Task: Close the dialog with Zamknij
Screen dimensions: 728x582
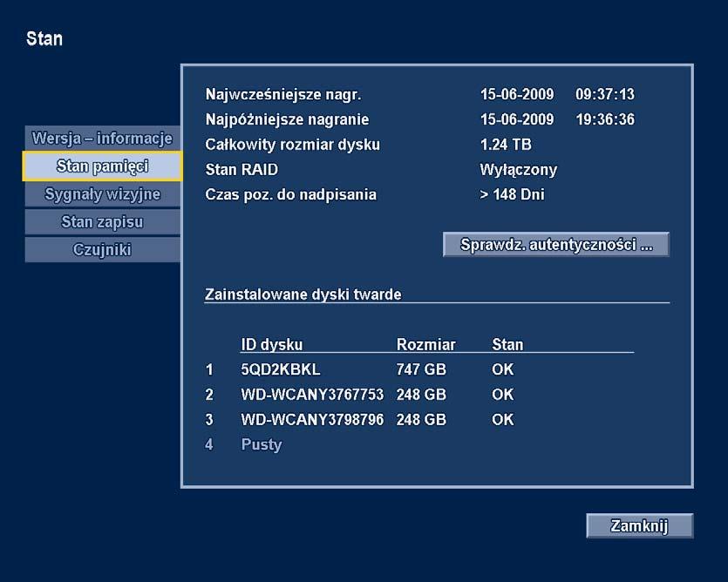Action: [639, 525]
